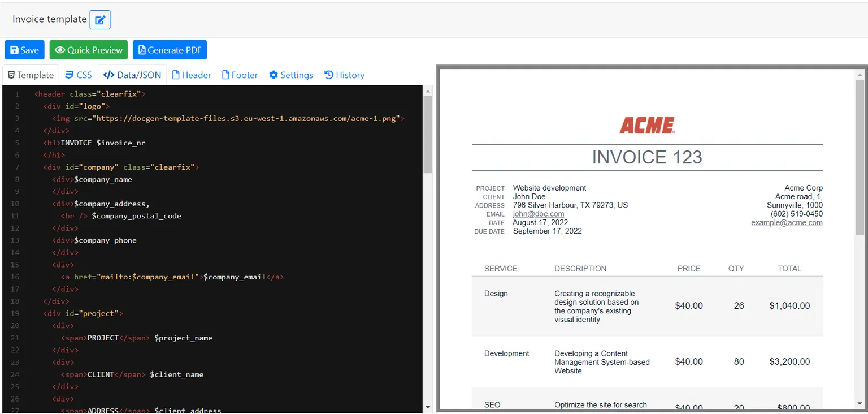Click the code editor scroll up arrow
868x414 pixels.
pyautogui.click(x=428, y=91)
